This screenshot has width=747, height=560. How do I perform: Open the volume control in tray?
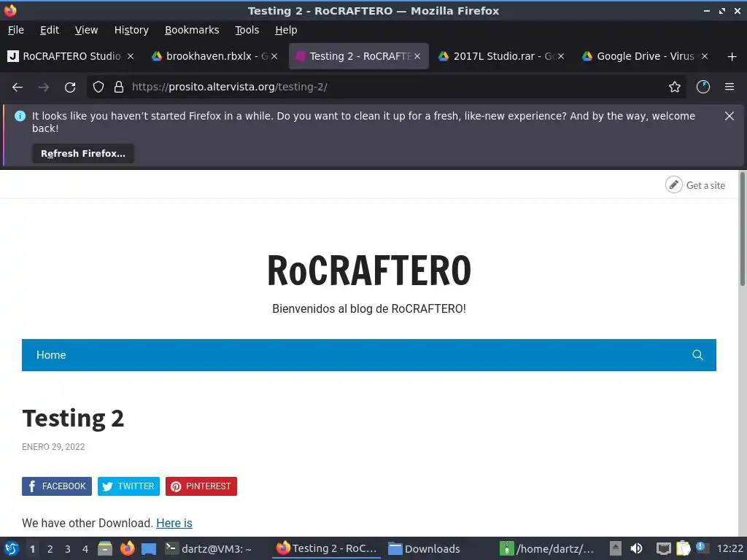(x=636, y=548)
